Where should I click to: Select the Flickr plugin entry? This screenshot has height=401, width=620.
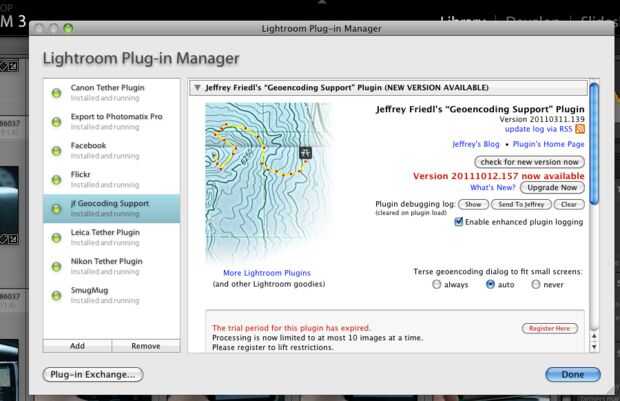[x=112, y=180]
